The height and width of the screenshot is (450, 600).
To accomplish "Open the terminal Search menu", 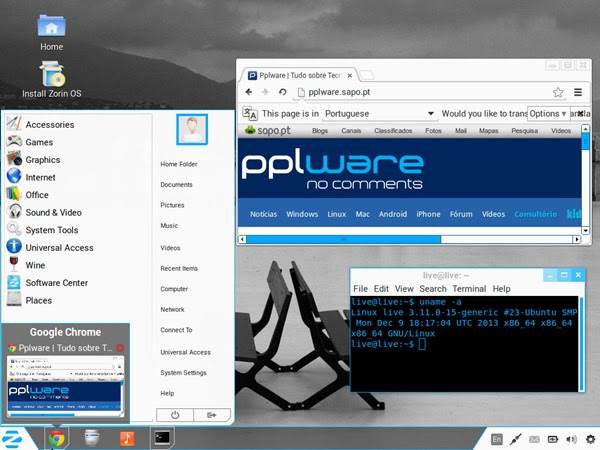I will click(x=433, y=289).
